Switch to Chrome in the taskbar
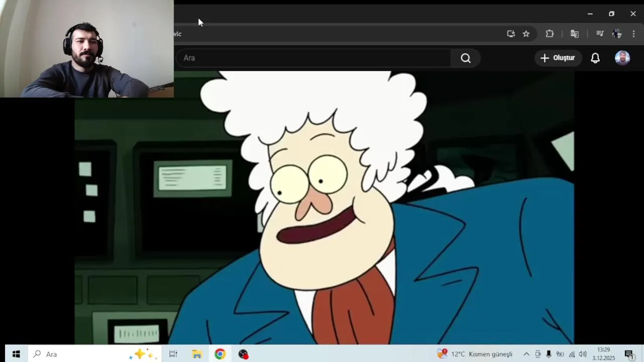Screen dimensions: 644x362 (x=220, y=354)
